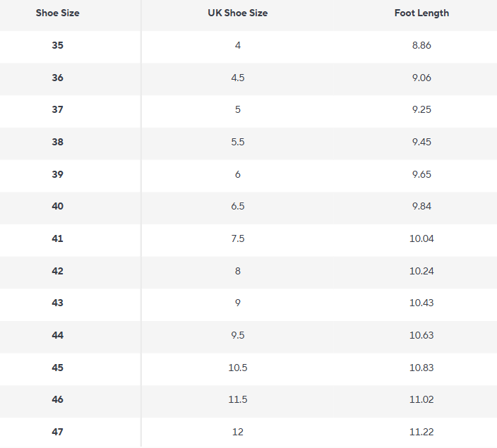Click the UK Shoe Size column header
Image resolution: width=497 pixels, height=448 pixels.
238,13
